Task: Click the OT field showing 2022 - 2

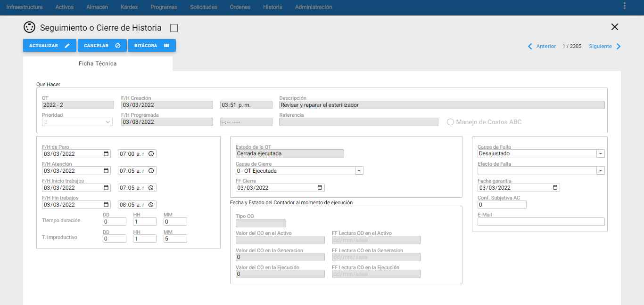Action: pos(78,105)
